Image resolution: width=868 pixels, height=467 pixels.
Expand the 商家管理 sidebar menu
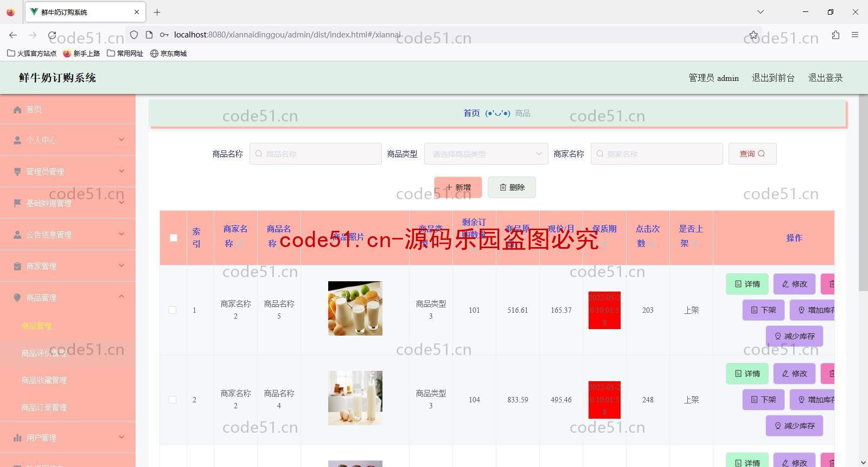tap(122, 266)
